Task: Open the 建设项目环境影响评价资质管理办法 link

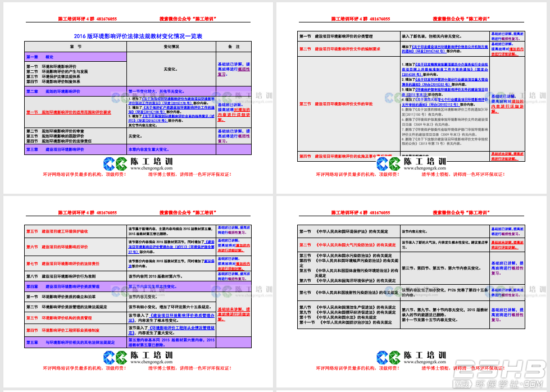Action: click(x=171, y=318)
